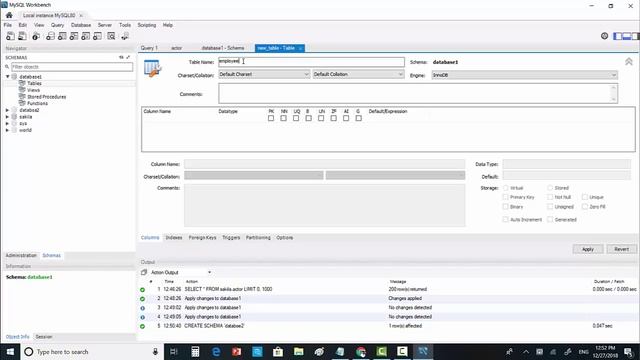Screen dimensions: 640x360
Task: Create a new schema via toolbar icon
Action: click(50, 36)
